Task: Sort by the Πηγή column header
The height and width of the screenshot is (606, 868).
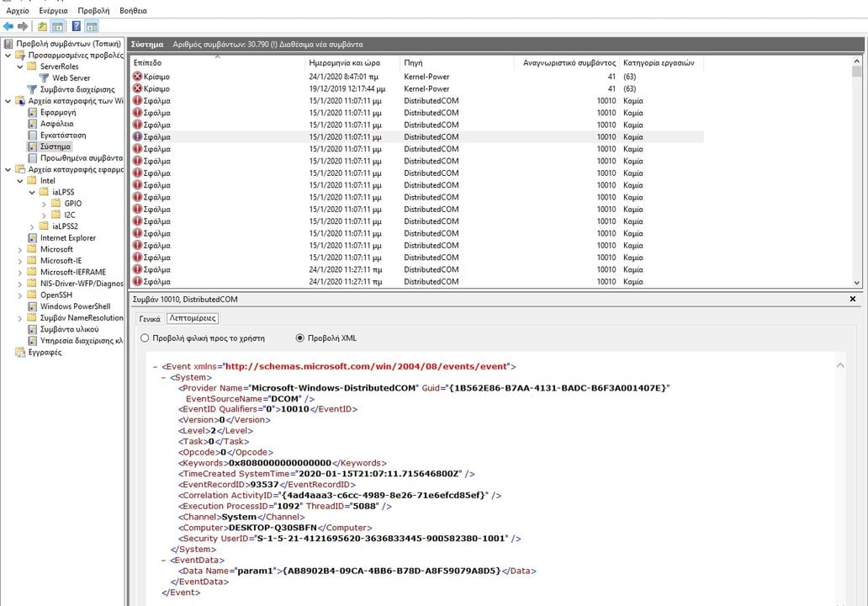Action: coord(413,63)
